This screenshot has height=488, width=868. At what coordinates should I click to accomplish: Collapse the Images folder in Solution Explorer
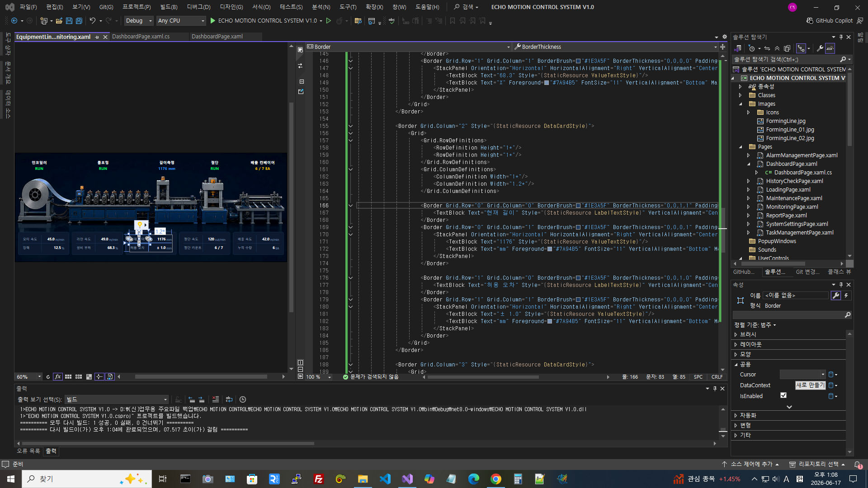pos(741,104)
